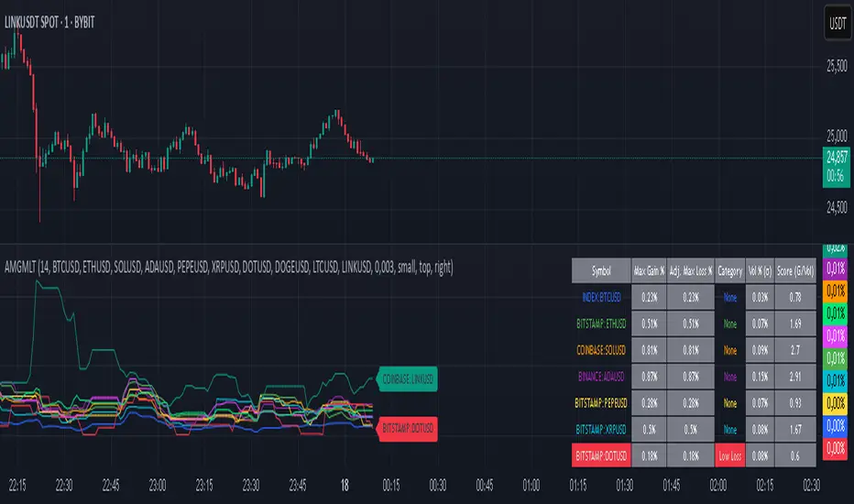Viewport: 854px width, 504px height.
Task: Click the red BITSTAMP:DOTUSD line label
Action: [x=405, y=427]
